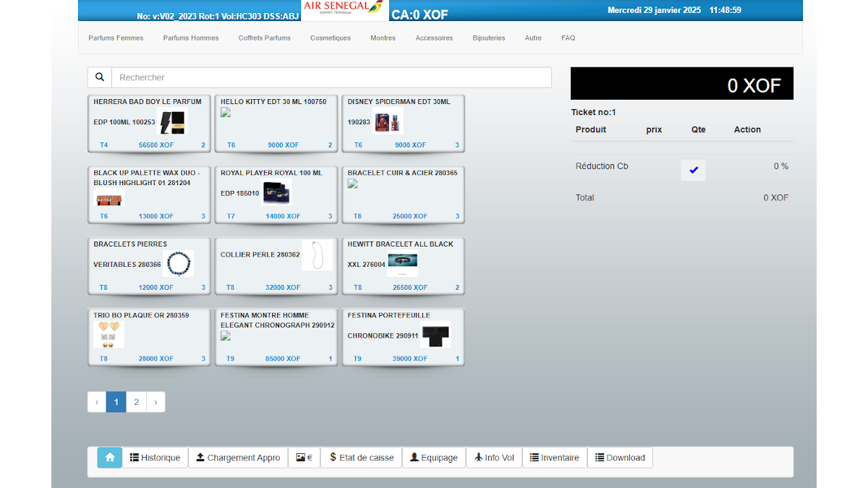Viewport: 868px width, 488px height.
Task: Open Info Vol flight info
Action: click(494, 458)
